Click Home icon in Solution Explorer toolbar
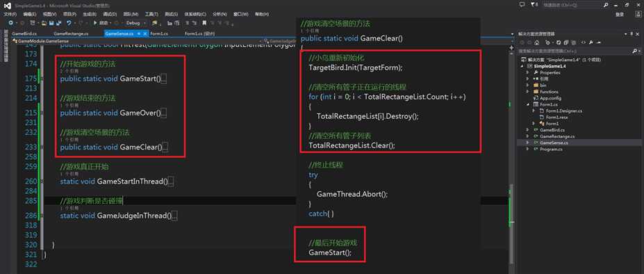Image resolution: width=644 pixels, height=274 pixels. point(536,42)
